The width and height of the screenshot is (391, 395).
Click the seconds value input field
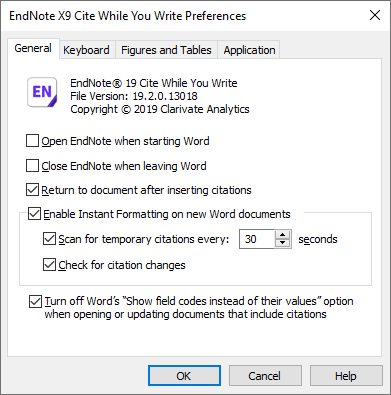point(257,239)
